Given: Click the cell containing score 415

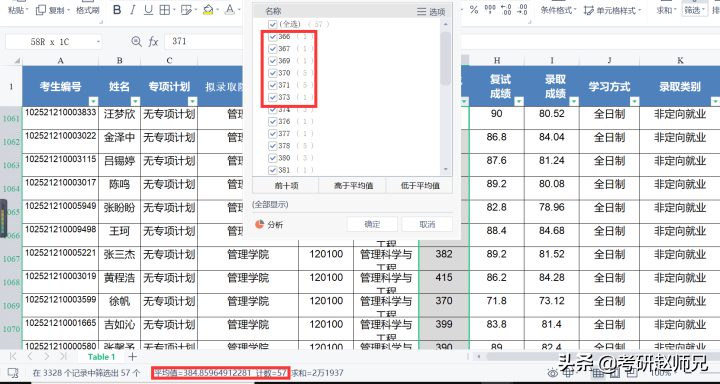Looking at the screenshot, I should (444, 282).
